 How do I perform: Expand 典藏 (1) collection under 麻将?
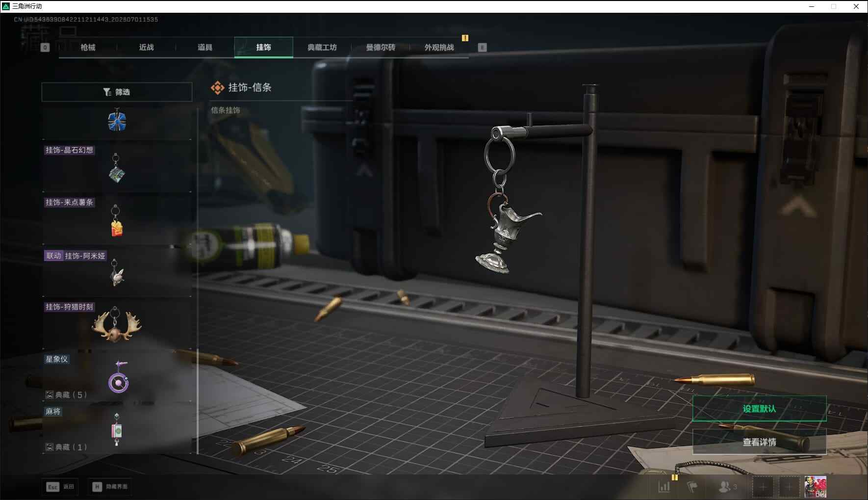pyautogui.click(x=66, y=447)
